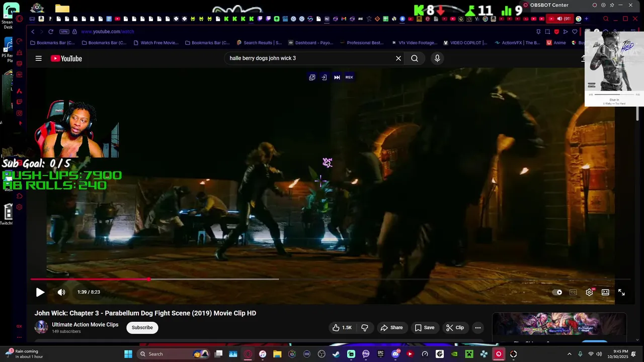Screen dimensions: 644x362
Task: Save the video to a playlist
Action: click(x=424, y=327)
